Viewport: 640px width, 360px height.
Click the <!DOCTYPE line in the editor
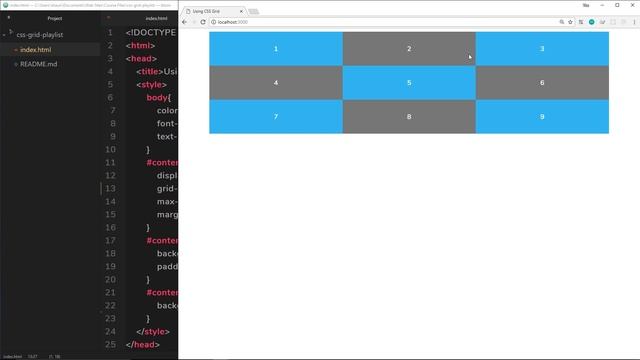pyautogui.click(x=151, y=33)
